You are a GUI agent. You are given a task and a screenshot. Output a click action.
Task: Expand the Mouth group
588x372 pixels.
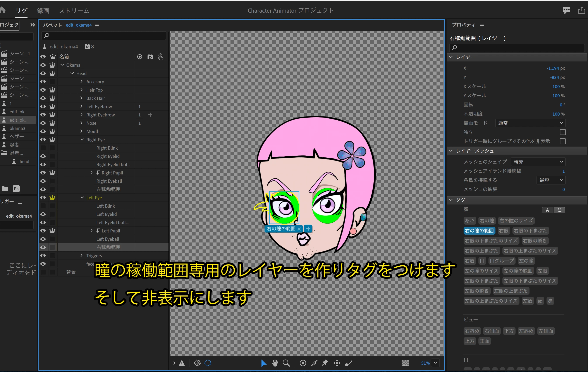(82, 131)
